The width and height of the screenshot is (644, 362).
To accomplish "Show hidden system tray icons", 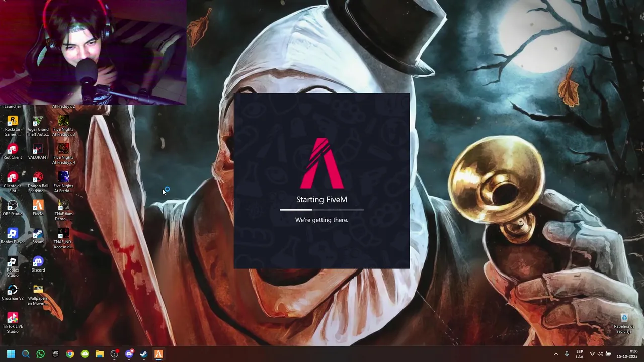I will [556, 354].
